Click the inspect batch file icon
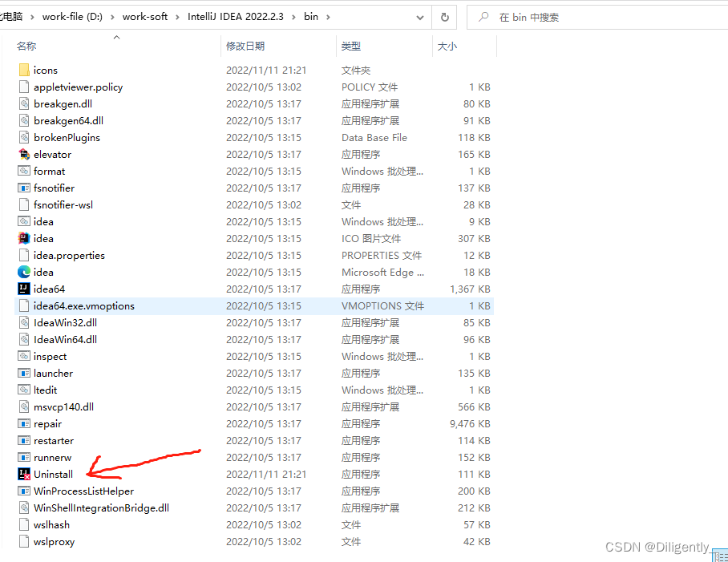Image resolution: width=728 pixels, height=562 pixels. pyautogui.click(x=24, y=356)
